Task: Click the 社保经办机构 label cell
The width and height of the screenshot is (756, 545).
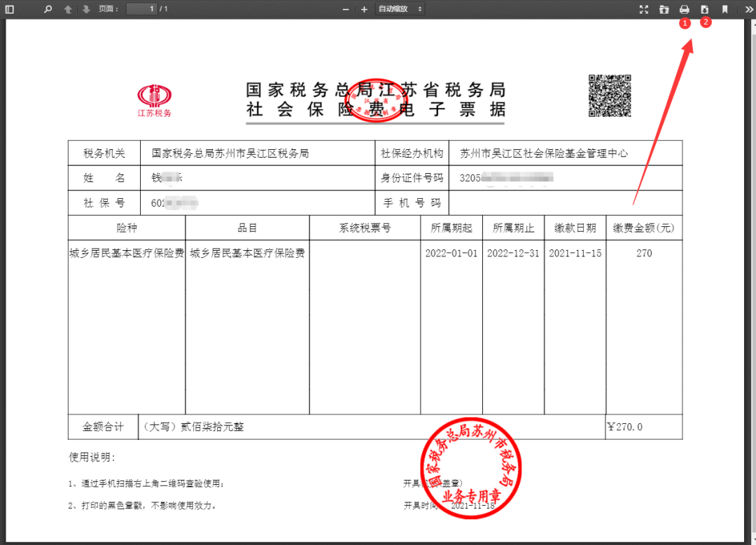Action: pyautogui.click(x=412, y=153)
